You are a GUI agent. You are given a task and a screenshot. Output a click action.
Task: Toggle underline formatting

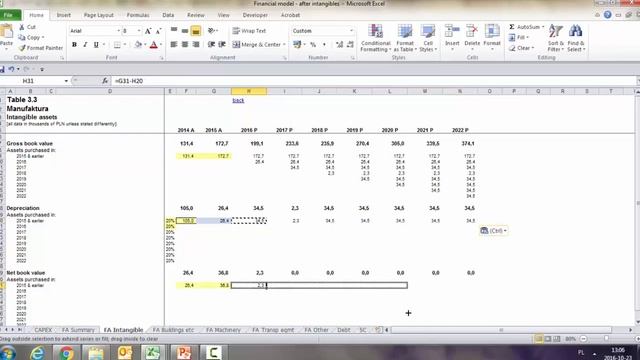[x=96, y=44]
